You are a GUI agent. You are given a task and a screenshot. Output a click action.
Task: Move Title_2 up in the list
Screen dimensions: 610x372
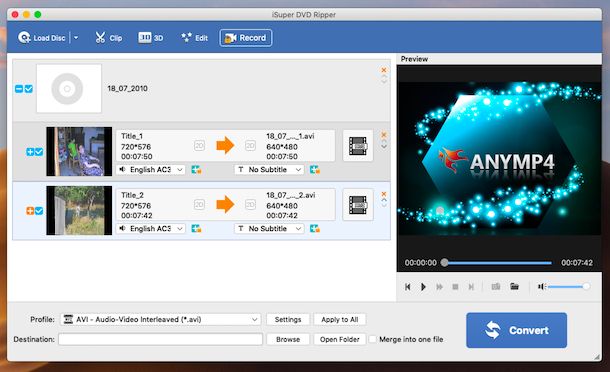click(x=384, y=200)
